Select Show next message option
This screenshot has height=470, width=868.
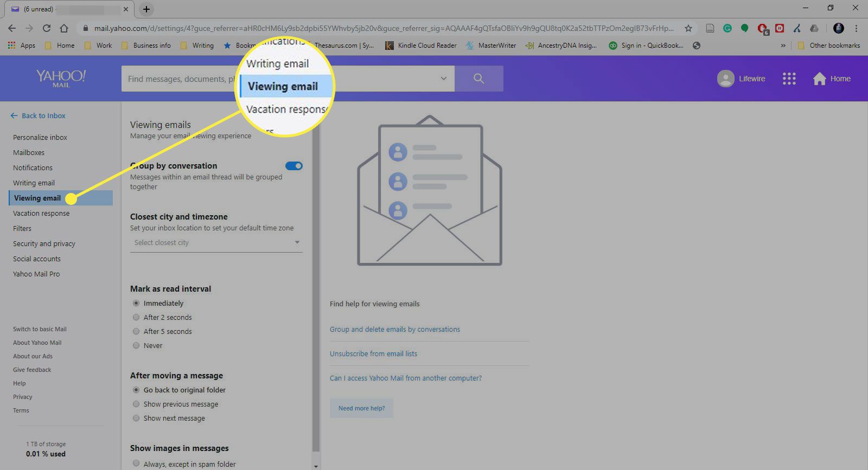(x=136, y=418)
